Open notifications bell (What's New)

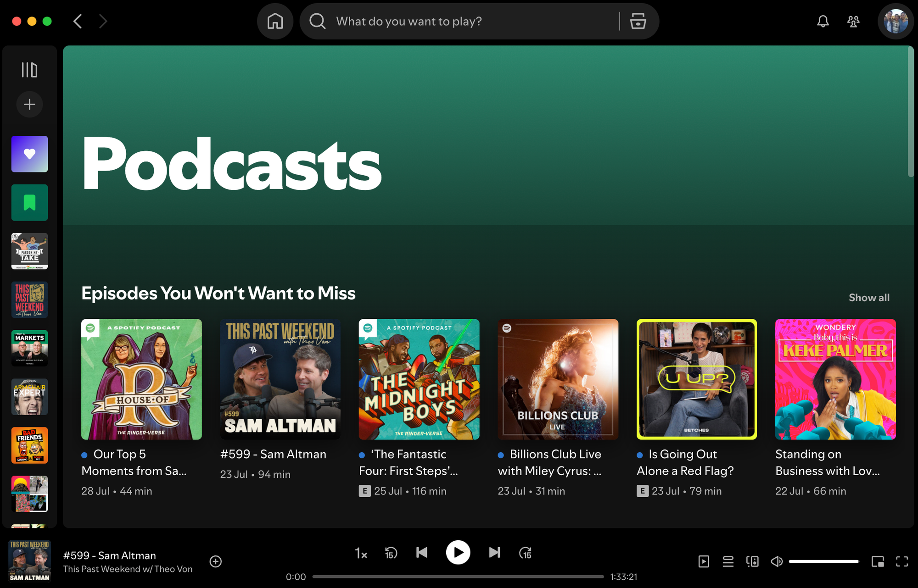point(823,21)
